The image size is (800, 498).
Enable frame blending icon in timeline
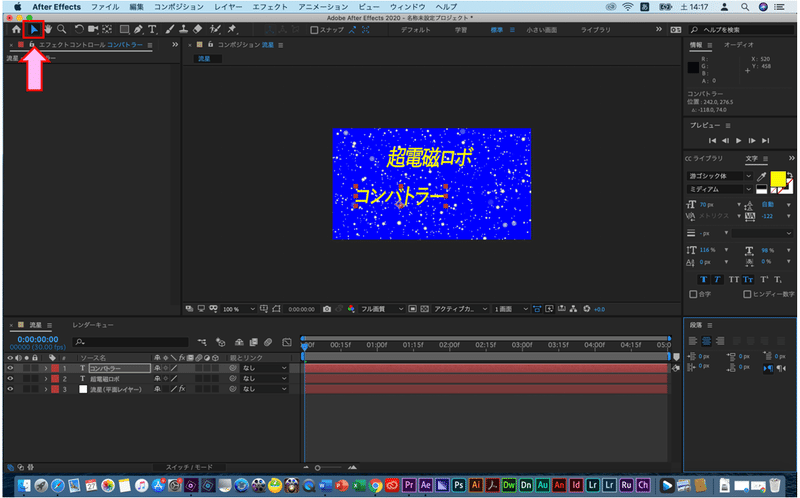click(x=254, y=342)
